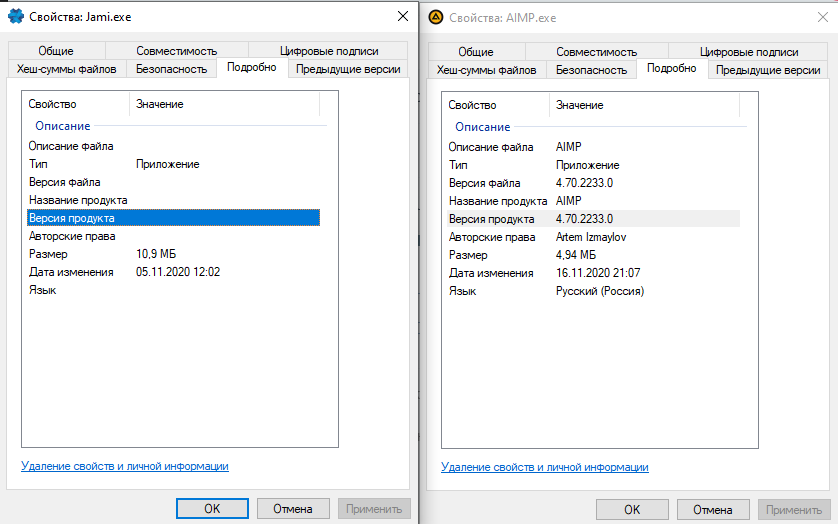Click Свойство column header in AIMP.exe list

click(496, 105)
